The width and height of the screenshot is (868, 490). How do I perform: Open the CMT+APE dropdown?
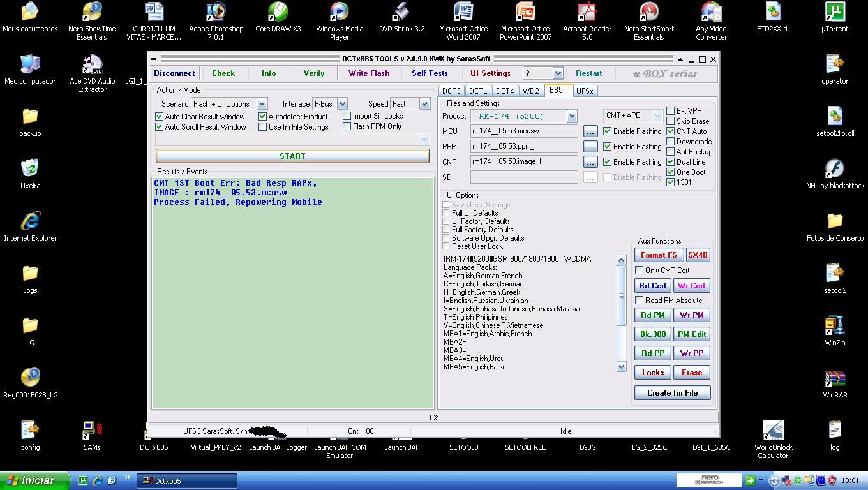(x=657, y=116)
